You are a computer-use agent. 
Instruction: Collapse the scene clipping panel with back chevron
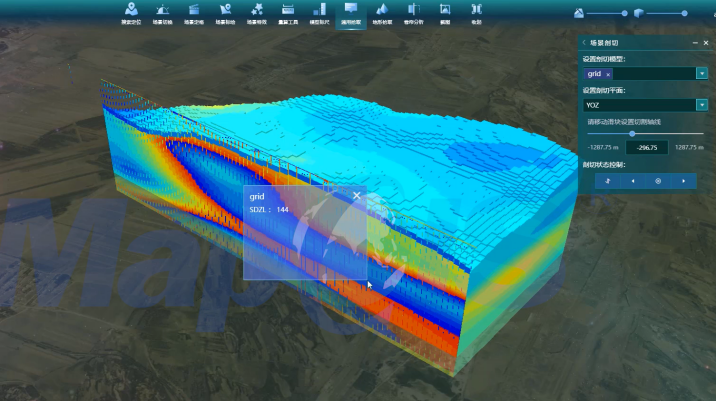pos(582,43)
